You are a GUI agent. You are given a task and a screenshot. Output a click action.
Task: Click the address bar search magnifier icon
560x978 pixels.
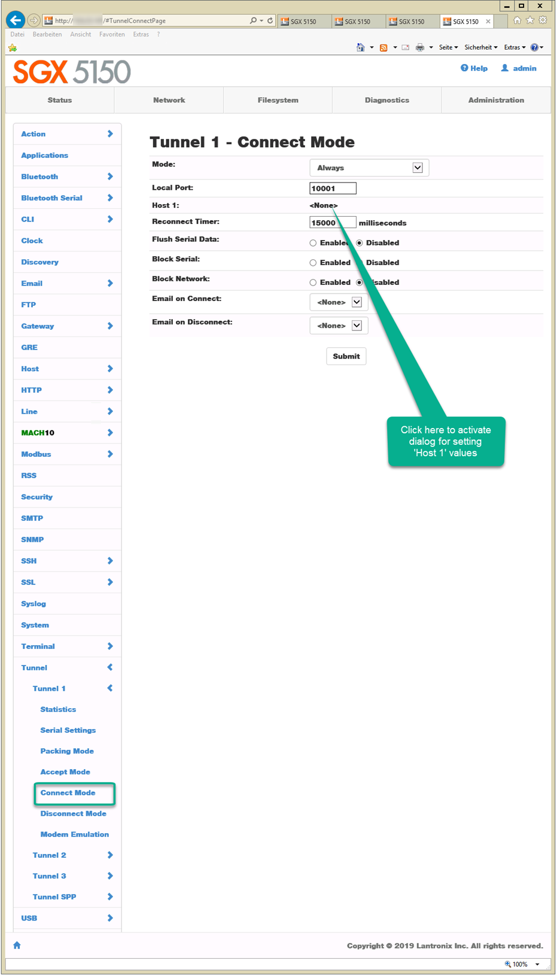(x=254, y=20)
